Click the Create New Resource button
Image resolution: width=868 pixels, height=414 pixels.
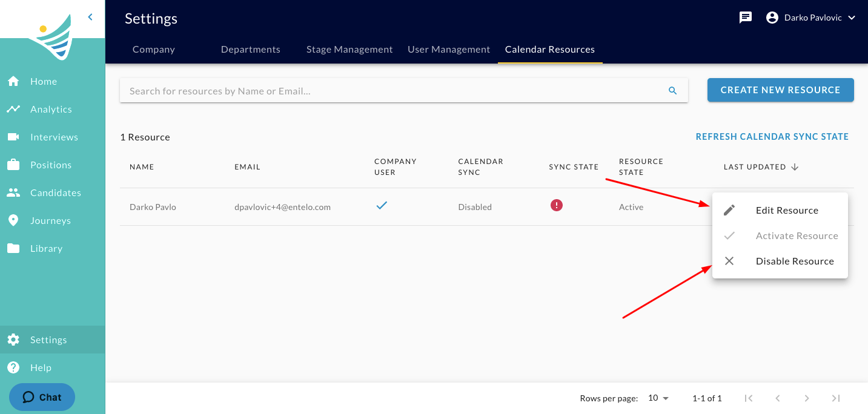pyautogui.click(x=781, y=90)
